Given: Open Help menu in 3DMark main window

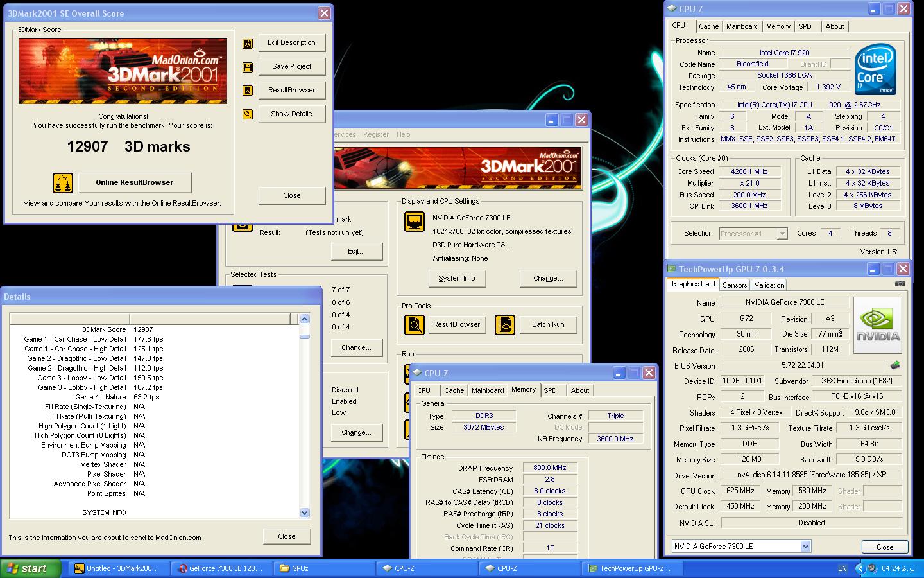Looking at the screenshot, I should click(404, 134).
